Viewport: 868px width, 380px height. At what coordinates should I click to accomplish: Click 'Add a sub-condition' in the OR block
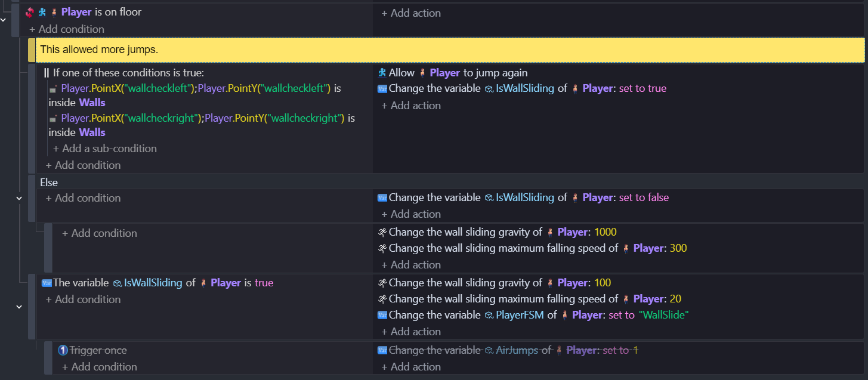click(x=105, y=149)
